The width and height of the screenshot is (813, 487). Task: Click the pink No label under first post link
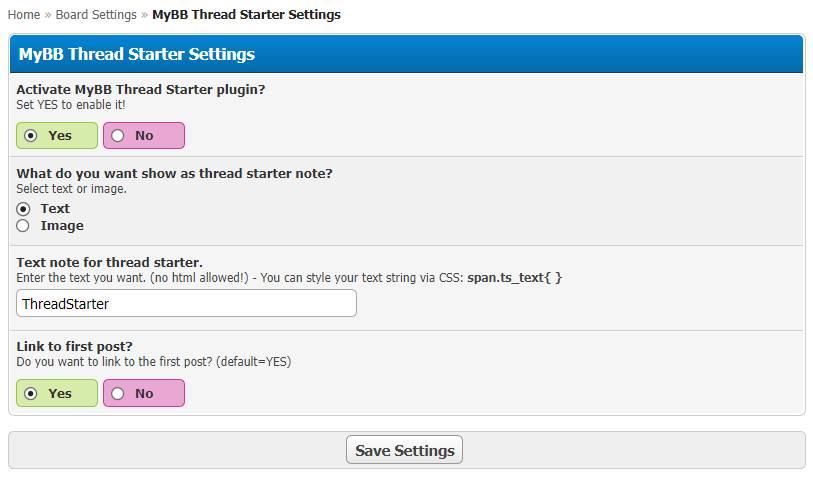pyautogui.click(x=144, y=394)
